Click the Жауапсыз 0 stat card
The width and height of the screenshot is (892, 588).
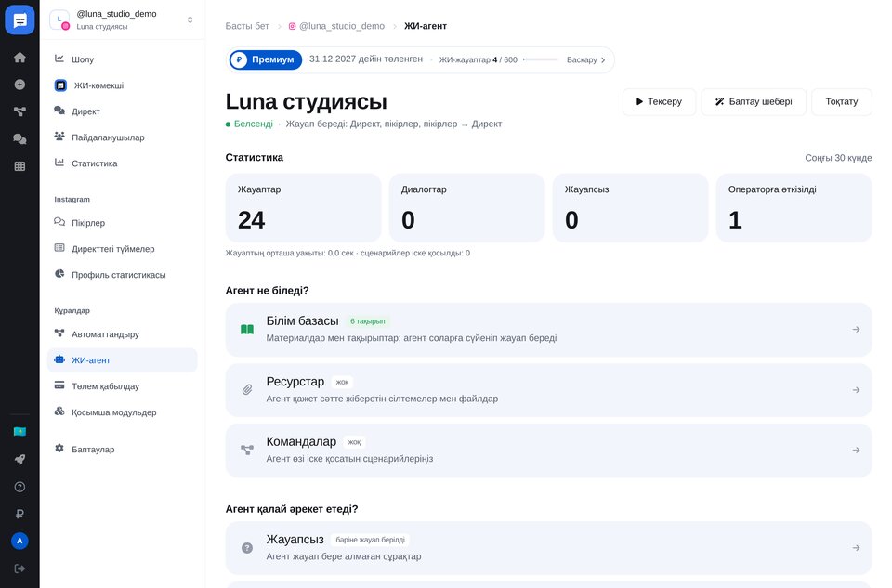point(630,208)
